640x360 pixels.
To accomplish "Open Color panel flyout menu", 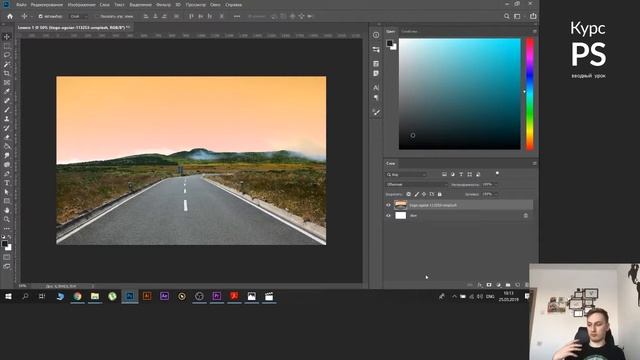I will point(534,31).
